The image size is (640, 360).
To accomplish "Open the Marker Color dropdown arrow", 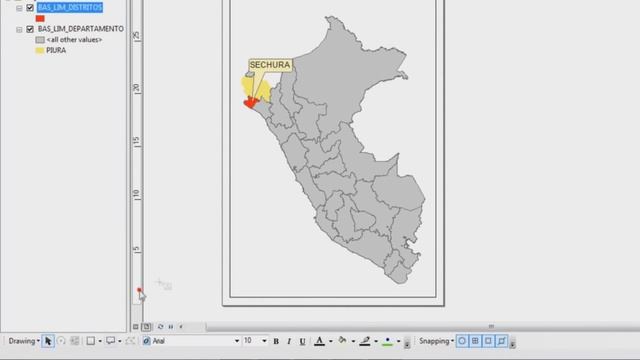I will pos(398,341).
